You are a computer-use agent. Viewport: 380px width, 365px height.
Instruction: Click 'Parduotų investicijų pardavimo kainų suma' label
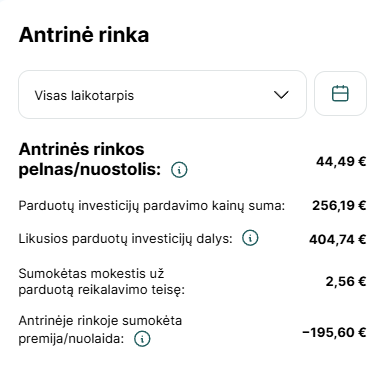pyautogui.click(x=152, y=206)
